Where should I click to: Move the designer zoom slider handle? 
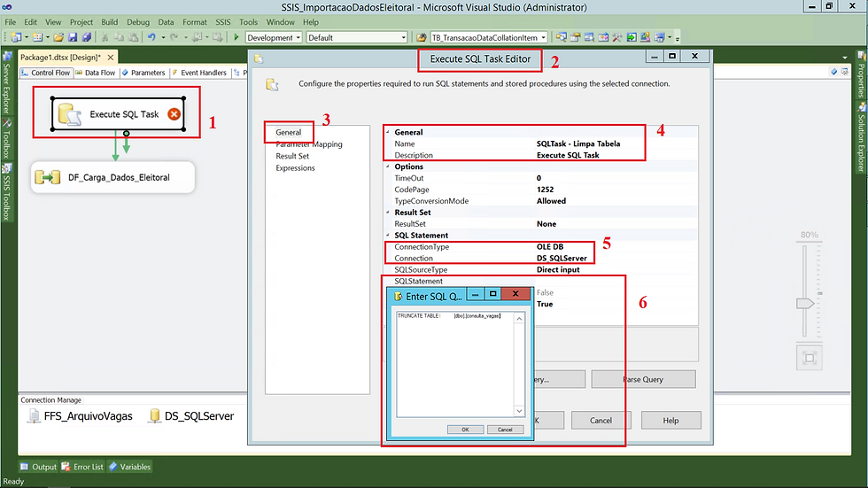805,303
